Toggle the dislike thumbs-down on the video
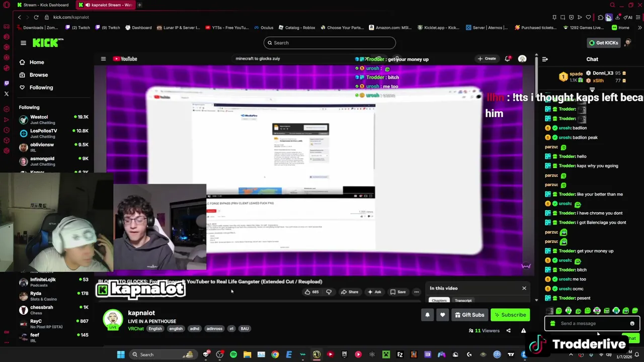 329,292
